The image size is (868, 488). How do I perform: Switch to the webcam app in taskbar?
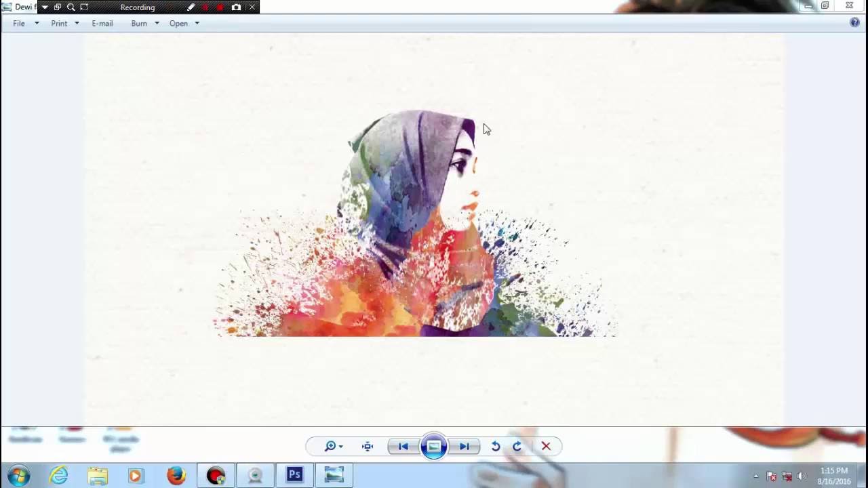tap(255, 476)
